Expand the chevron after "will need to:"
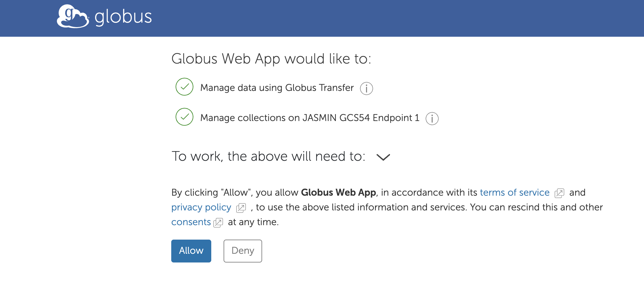 point(383,157)
